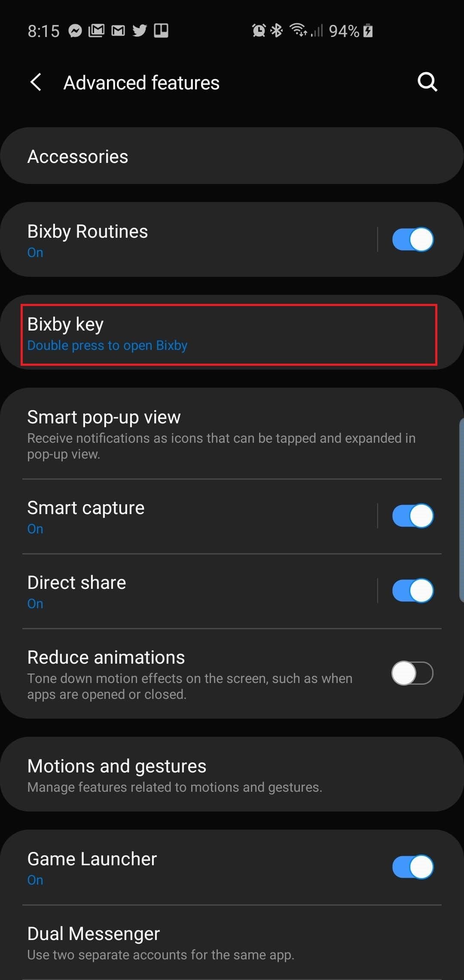Screen dimensions: 464x980
Task: Tap the alarm clock status icon
Action: pyautogui.click(x=259, y=31)
